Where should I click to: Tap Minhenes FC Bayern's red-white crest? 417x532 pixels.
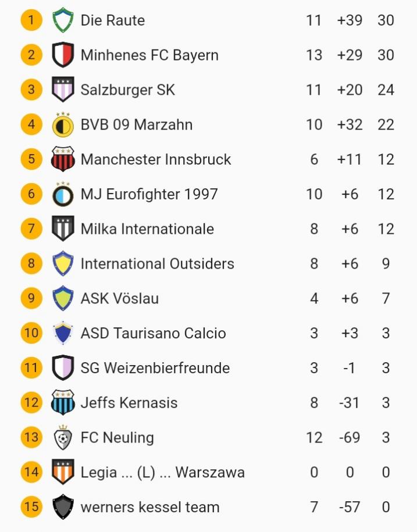pos(62,55)
